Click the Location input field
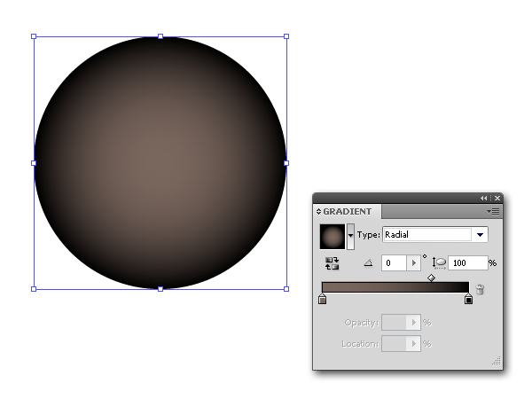 [395, 344]
